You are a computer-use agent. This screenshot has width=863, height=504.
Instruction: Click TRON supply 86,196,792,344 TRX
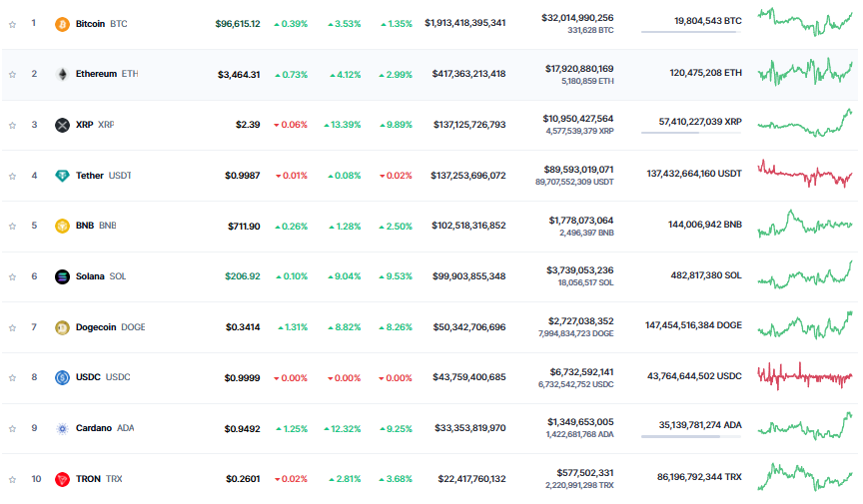point(699,476)
